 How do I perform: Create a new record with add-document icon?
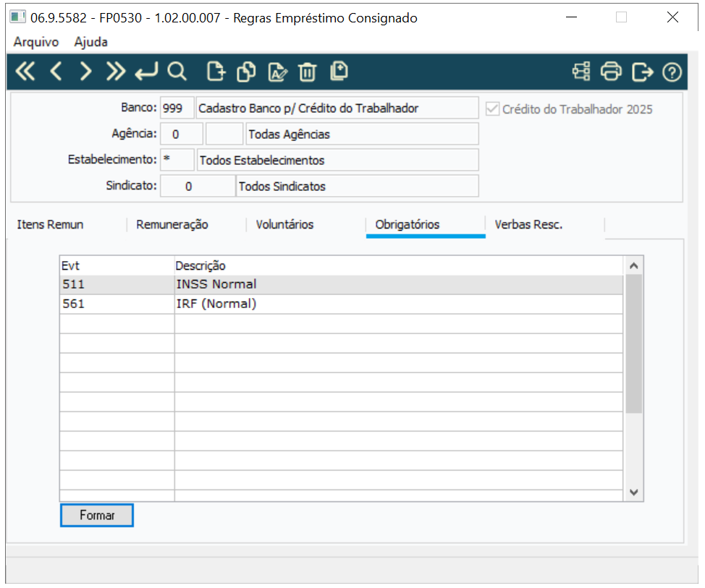[216, 72]
